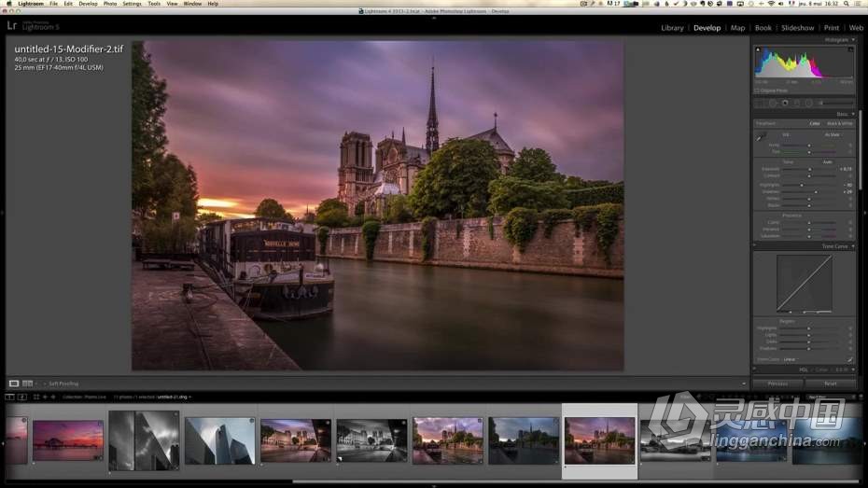This screenshot has width=868, height=488.
Task: Toggle shadow clipping indicator in histogram
Action: (x=758, y=49)
